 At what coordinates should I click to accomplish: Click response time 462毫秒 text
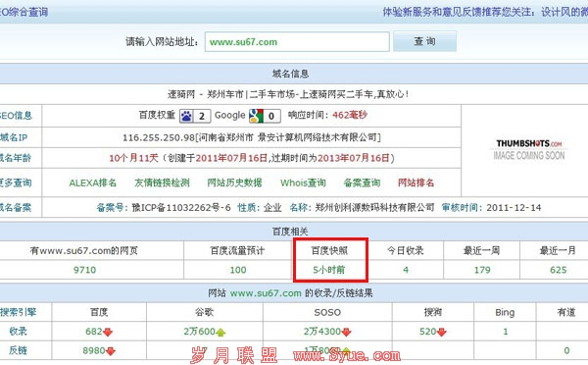pyautogui.click(x=350, y=115)
